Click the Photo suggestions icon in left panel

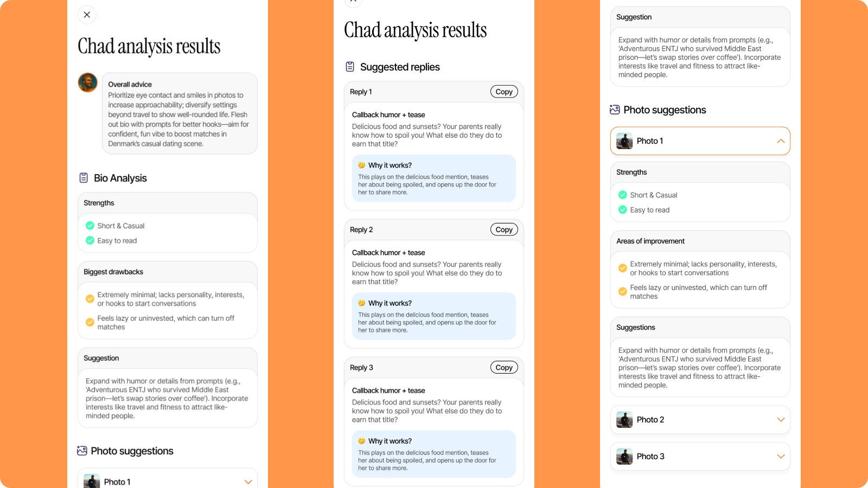82,451
